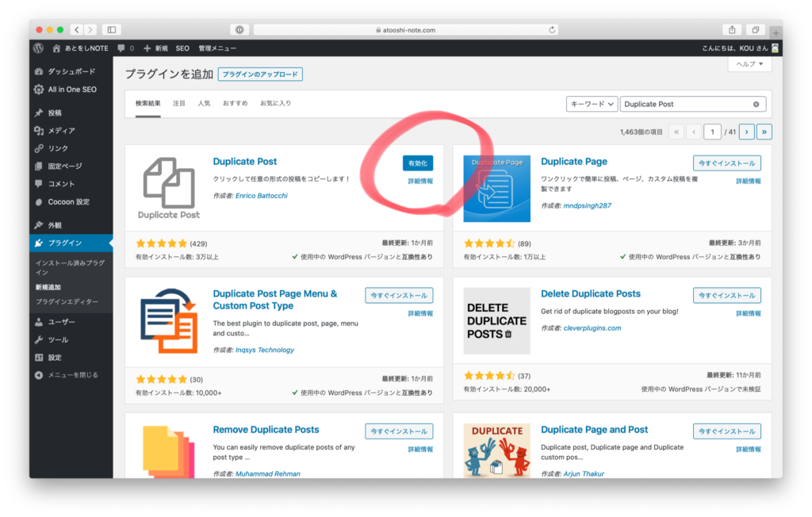Go to next page of plugin results
Viewport: 812px width, 517px height.
(746, 132)
